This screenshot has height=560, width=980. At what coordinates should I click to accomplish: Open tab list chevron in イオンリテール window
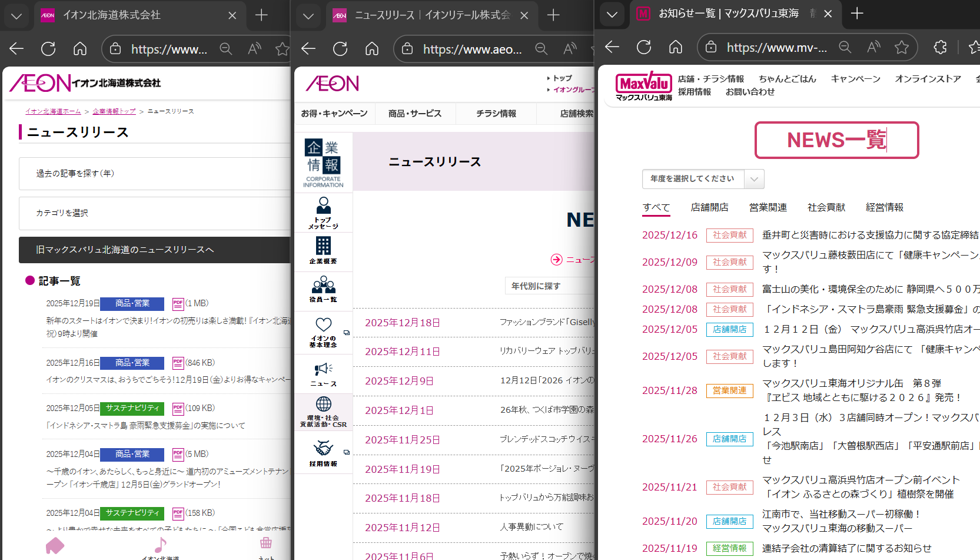click(x=308, y=16)
